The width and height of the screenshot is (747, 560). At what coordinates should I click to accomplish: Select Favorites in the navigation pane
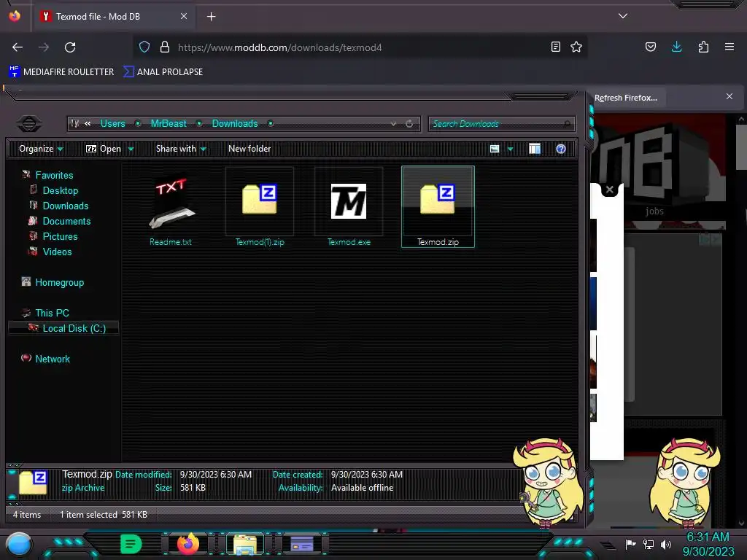tap(54, 175)
